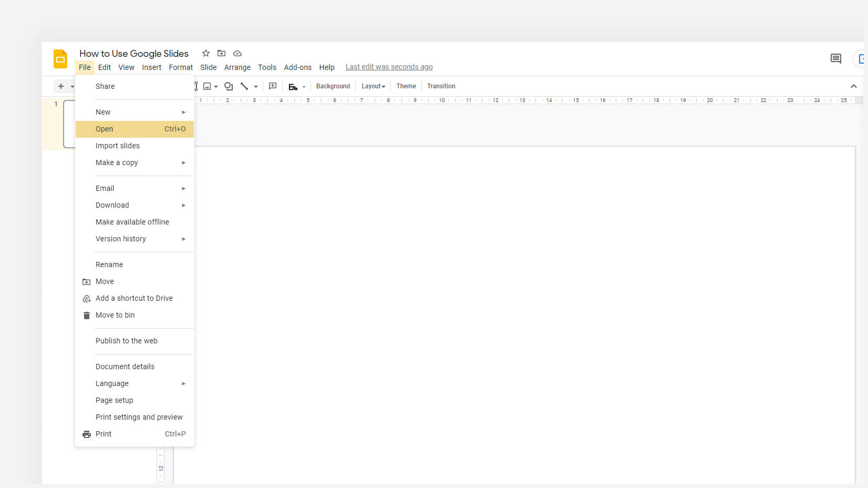Expand the New submenu

[x=184, y=112]
